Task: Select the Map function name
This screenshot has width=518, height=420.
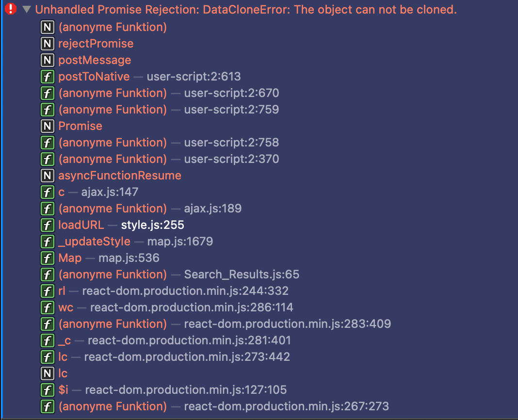Action: coord(70,258)
